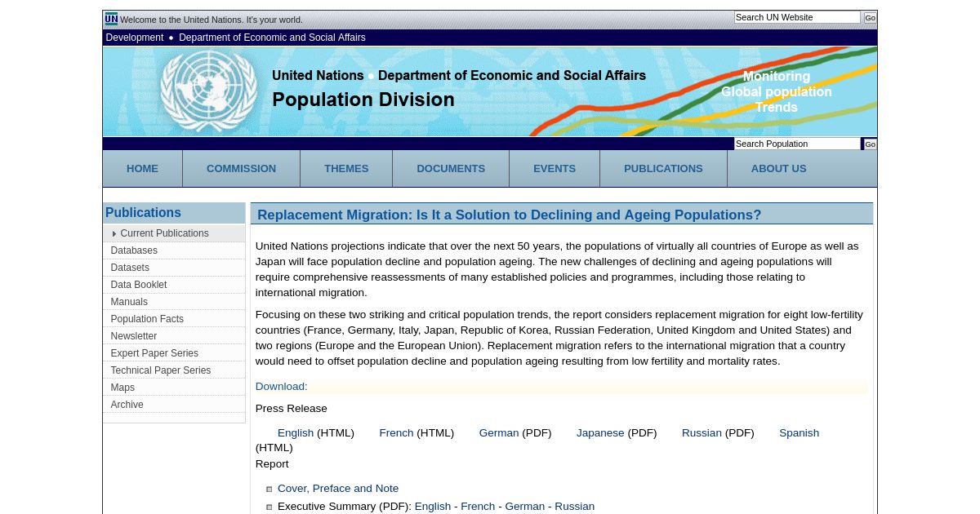The width and height of the screenshot is (980, 514).
Task: Click the Download: label
Action: pos(282,387)
